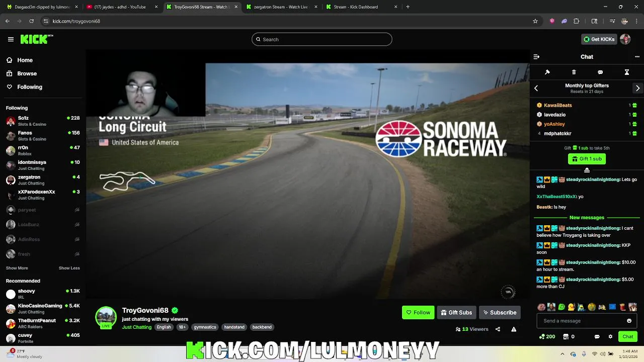Image resolution: width=644 pixels, height=362 pixels.
Task: Open chat settings gear icon
Action: coord(611,336)
